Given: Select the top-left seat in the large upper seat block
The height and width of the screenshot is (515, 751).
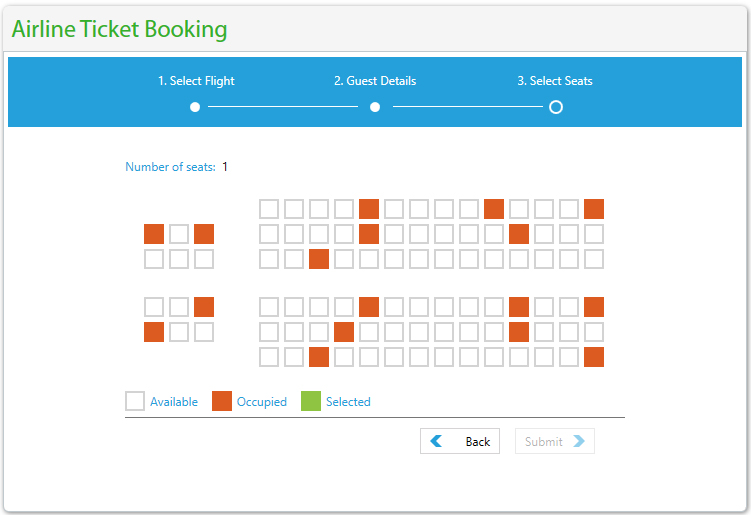Looking at the screenshot, I should point(269,209).
